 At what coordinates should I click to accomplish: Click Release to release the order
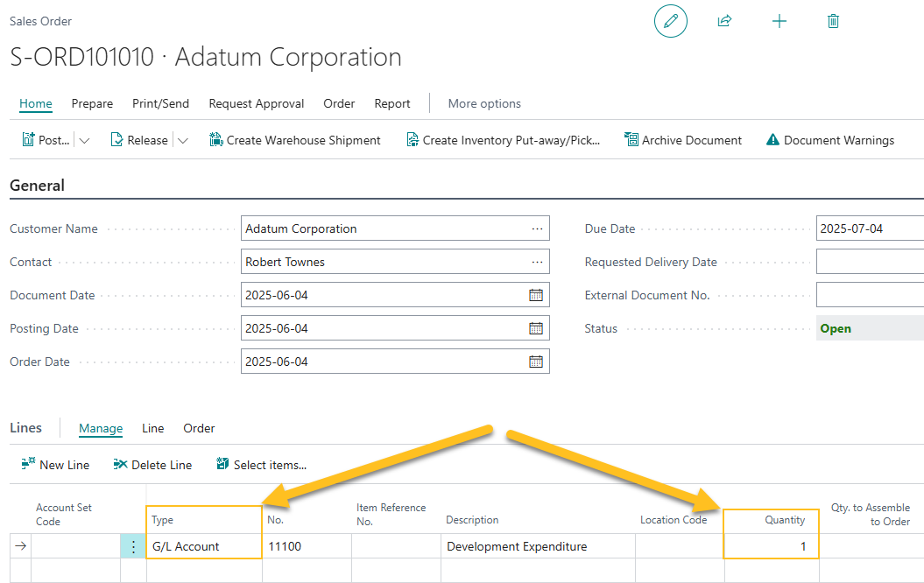point(142,139)
